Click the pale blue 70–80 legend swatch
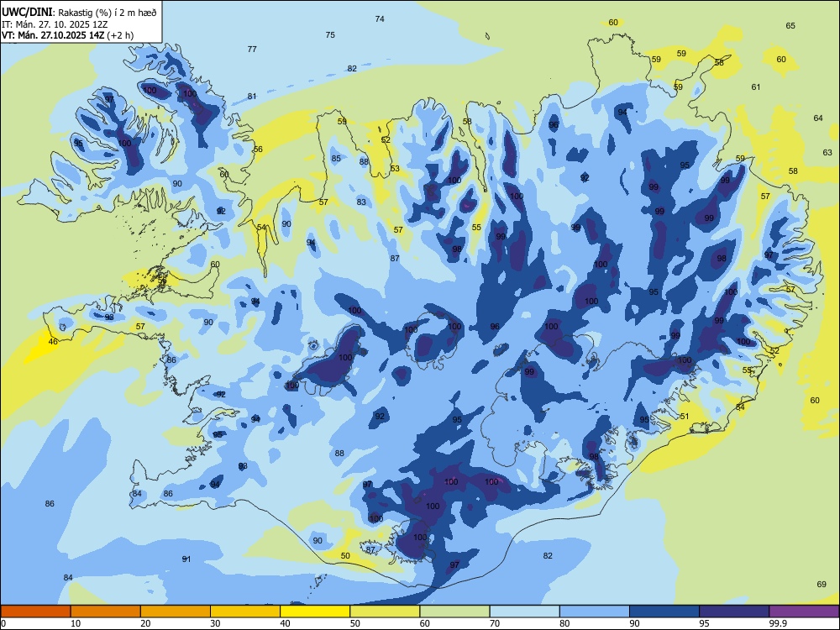The height and width of the screenshot is (630, 840). (x=524, y=612)
